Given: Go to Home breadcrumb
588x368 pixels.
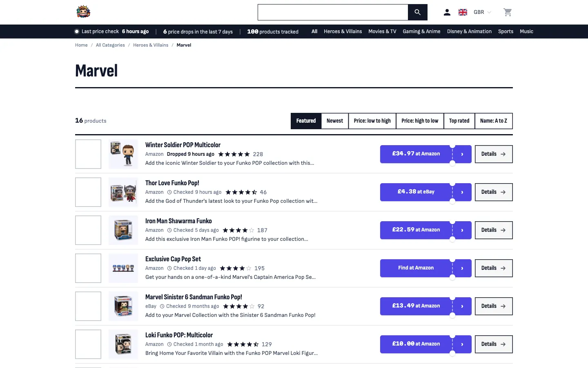Looking at the screenshot, I should (x=81, y=45).
